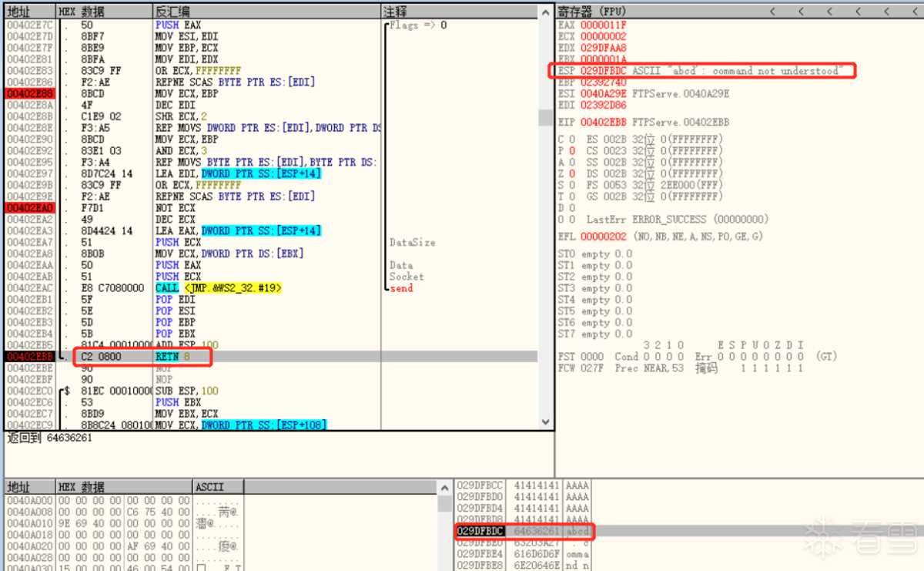924x571 pixels.
Task: Select the RETN 8 instruction row
Action: pos(271,357)
